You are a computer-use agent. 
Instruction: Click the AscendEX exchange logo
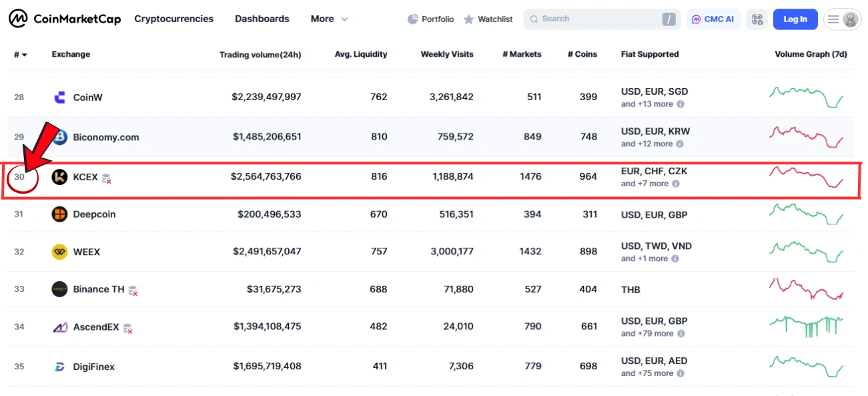[60, 327]
